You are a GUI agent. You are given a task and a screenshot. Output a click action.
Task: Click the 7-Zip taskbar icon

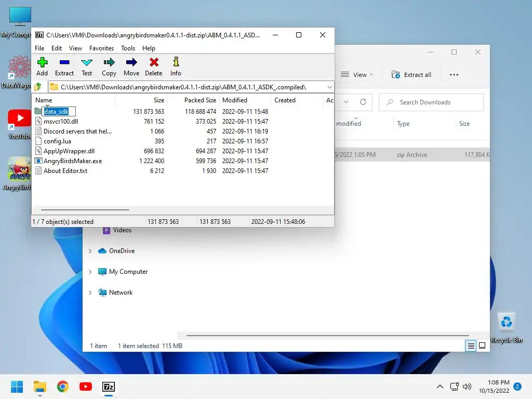109,387
